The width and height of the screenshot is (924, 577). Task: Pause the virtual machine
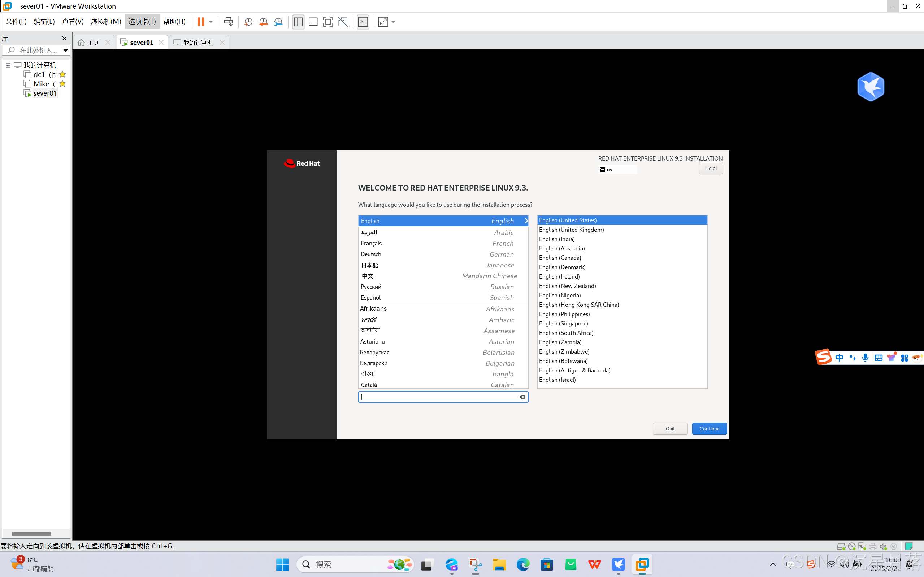coord(200,22)
